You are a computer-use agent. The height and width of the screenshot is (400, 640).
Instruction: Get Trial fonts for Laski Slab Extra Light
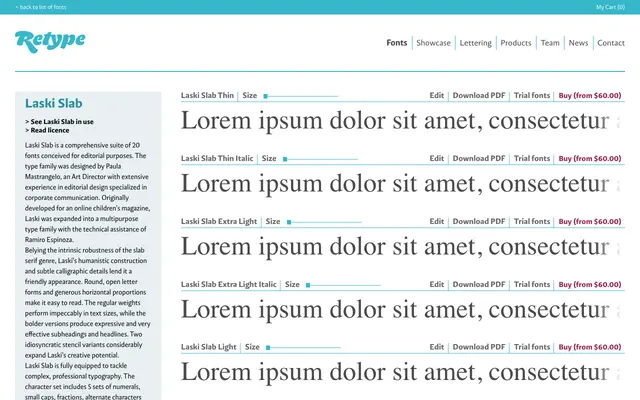[x=532, y=221]
